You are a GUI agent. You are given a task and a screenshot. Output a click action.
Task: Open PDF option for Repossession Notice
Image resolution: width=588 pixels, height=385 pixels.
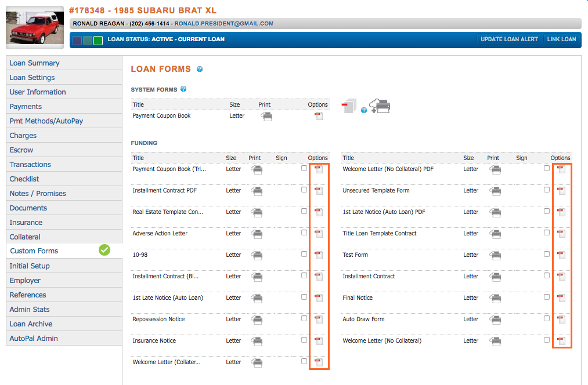coord(319,319)
